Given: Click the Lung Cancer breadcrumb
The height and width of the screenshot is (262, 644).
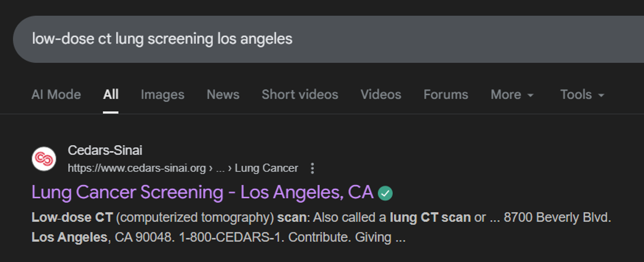Looking at the screenshot, I should [x=266, y=168].
